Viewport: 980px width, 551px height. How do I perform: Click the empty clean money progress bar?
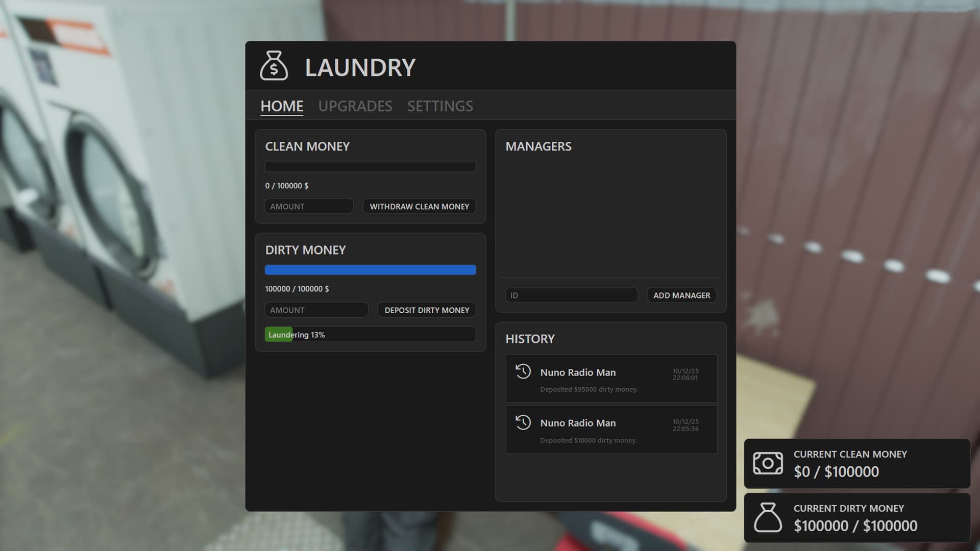point(370,167)
